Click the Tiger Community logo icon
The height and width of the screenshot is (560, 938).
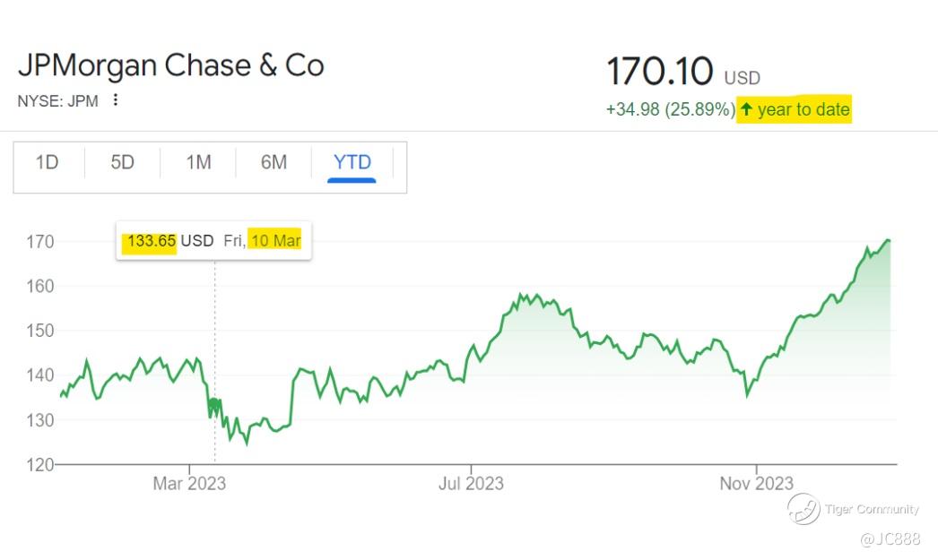[803, 509]
